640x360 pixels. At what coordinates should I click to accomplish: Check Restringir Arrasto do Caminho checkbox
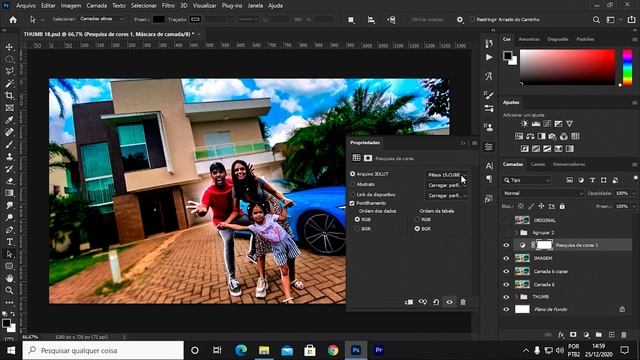click(472, 20)
